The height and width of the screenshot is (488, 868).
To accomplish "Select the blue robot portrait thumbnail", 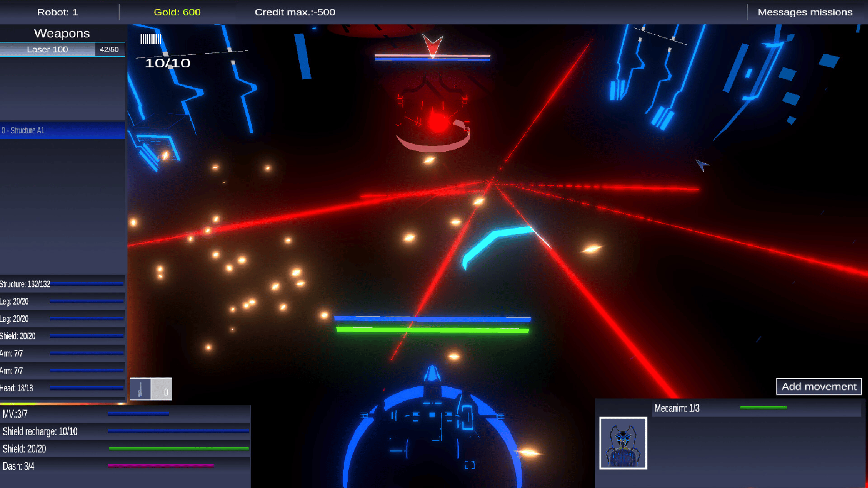I will 623,443.
